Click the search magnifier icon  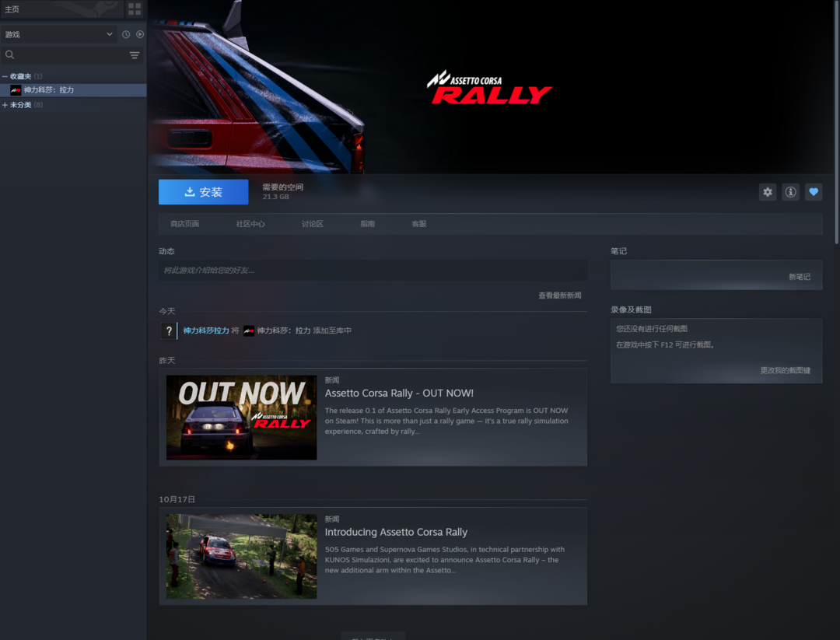pos(9,54)
